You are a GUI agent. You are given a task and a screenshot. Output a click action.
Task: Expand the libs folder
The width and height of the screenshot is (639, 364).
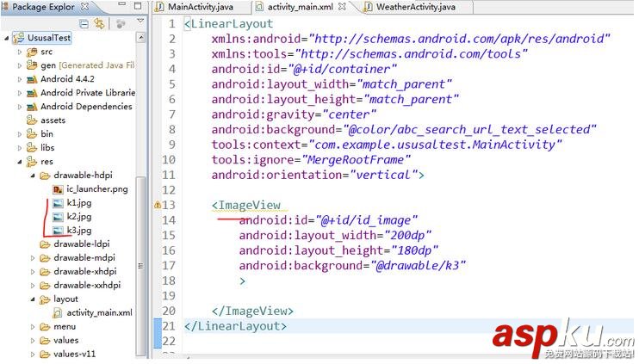[x=20, y=148]
